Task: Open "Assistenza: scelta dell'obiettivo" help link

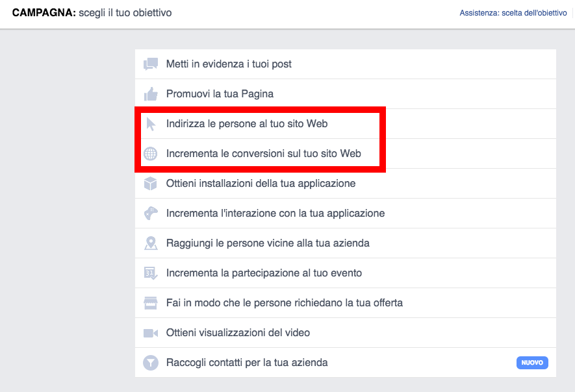Action: 513,13
